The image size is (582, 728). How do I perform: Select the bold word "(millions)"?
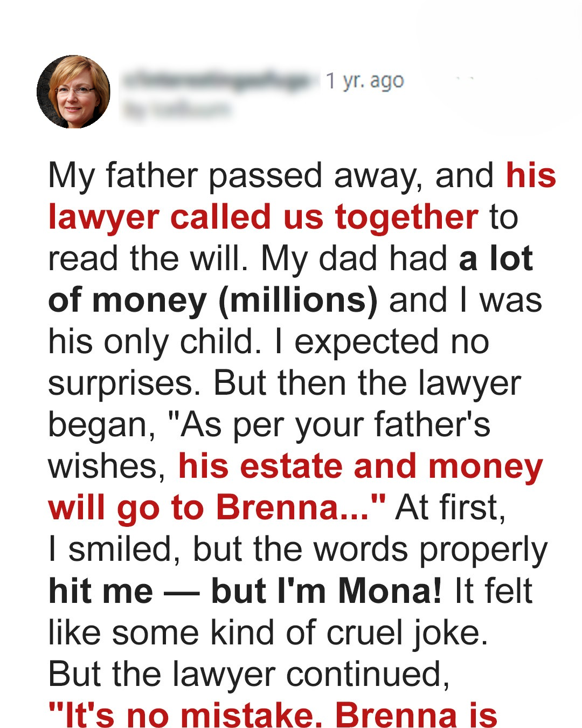tap(298, 300)
